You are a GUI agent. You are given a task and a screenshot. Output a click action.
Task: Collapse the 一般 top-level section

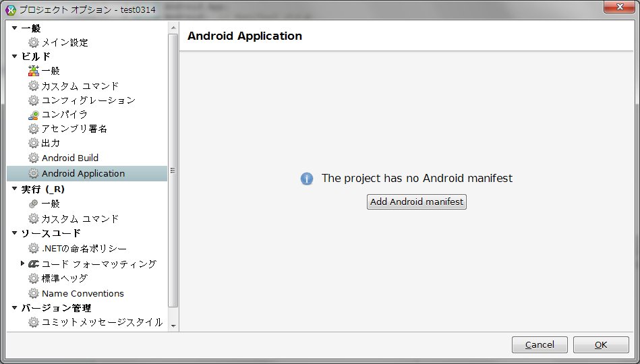(x=15, y=28)
